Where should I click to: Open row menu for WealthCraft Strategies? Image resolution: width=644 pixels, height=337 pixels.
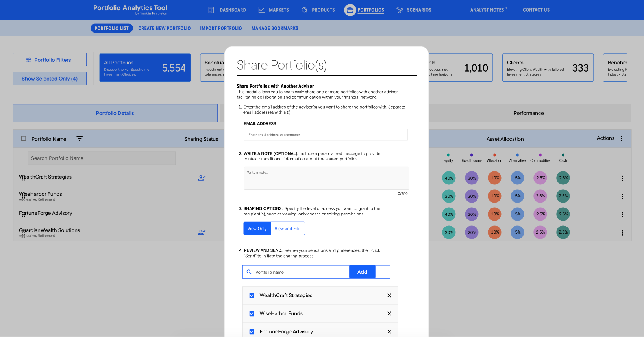tap(622, 178)
